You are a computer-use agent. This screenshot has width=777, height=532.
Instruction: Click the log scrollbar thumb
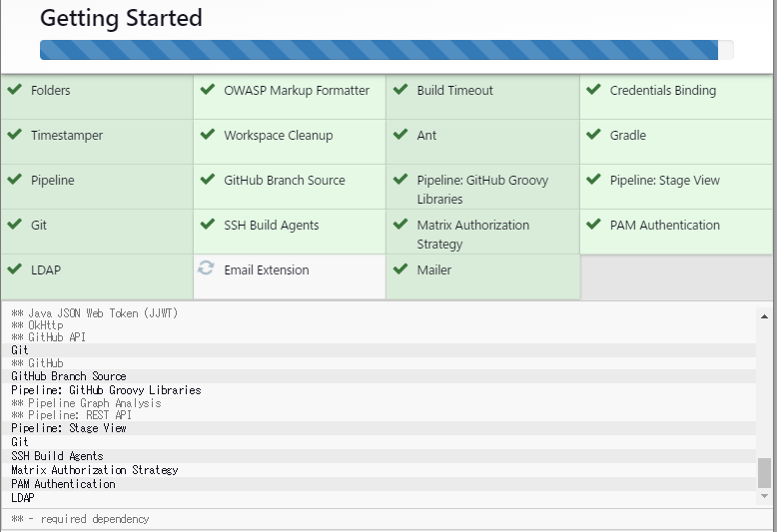coord(764,473)
